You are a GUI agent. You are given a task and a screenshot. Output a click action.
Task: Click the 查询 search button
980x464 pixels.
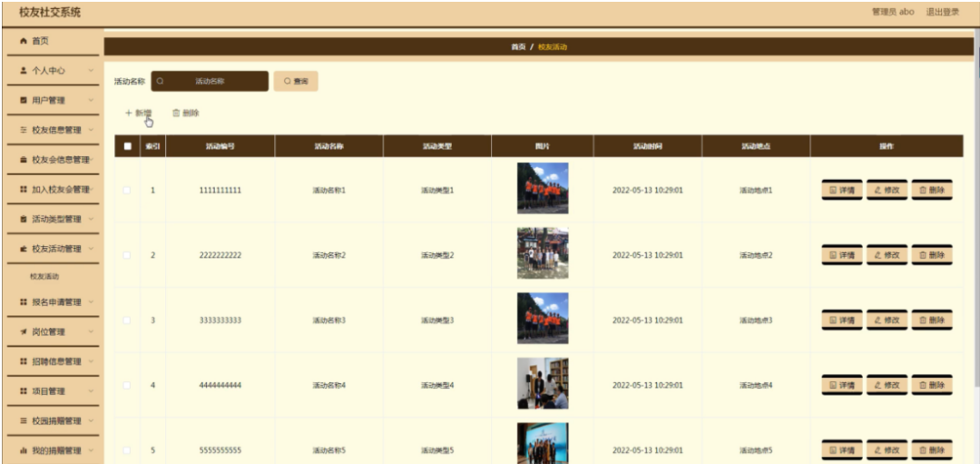pos(296,82)
